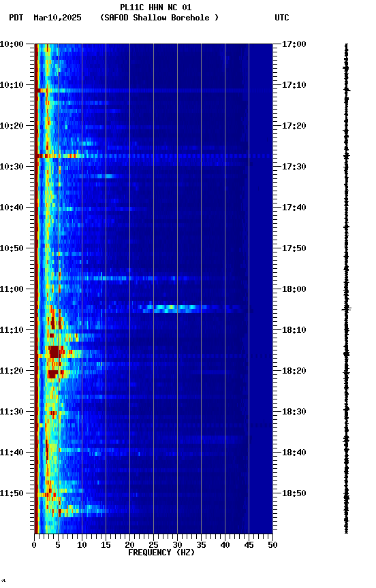Click the seismogram waveform trace beside the spectrogram
376x588 pixels.
[x=346, y=289]
